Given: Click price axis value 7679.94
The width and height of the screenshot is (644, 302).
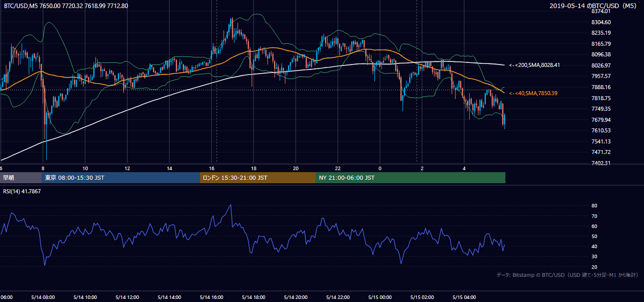Looking at the screenshot, I should point(601,120).
